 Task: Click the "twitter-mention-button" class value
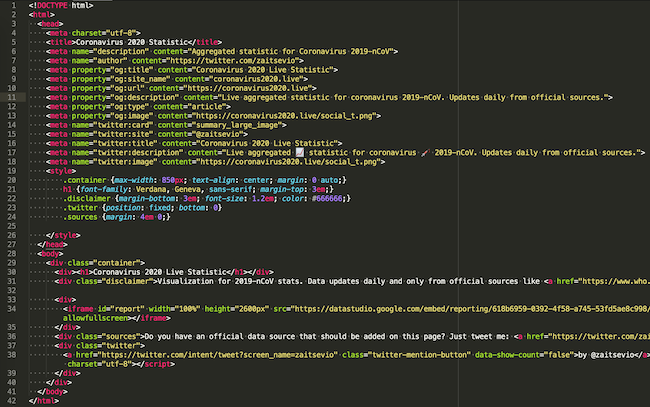point(418,355)
